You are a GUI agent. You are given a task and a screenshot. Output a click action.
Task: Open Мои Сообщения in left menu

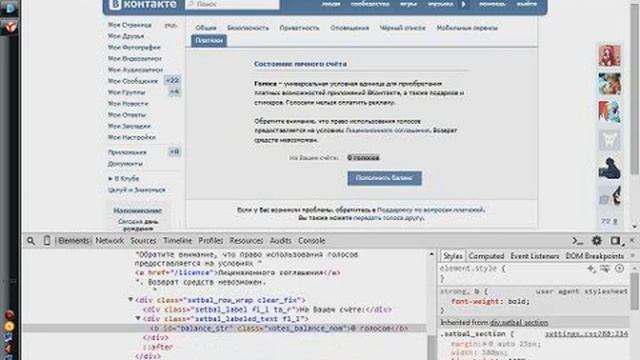tap(133, 81)
